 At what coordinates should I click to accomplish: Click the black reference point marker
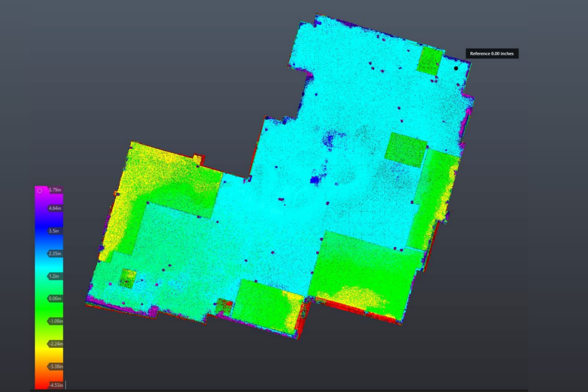point(456,68)
